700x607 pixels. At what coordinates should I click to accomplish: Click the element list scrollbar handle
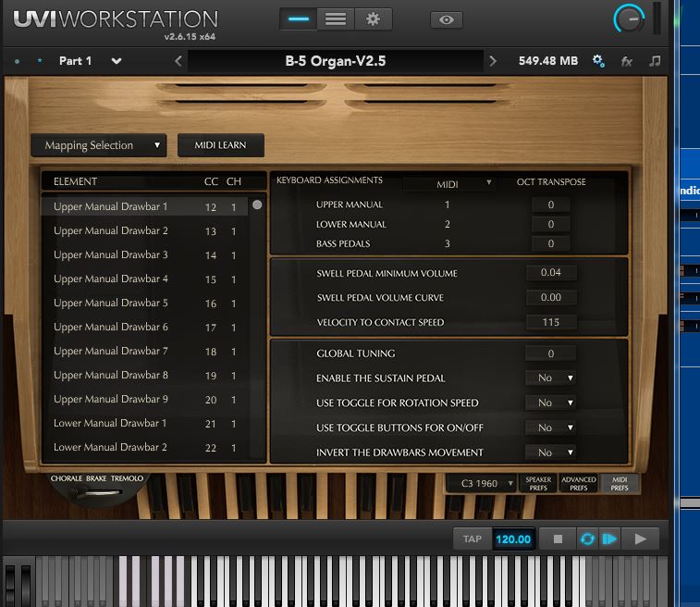click(x=257, y=205)
